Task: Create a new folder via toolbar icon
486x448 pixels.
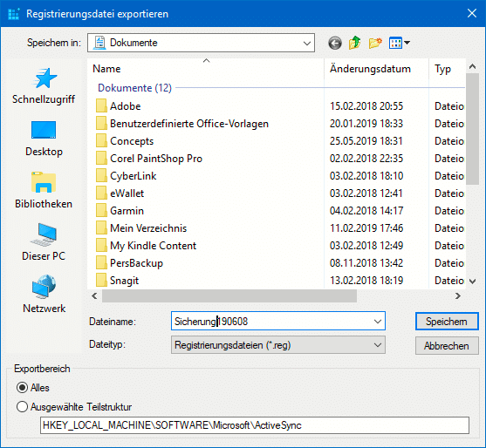Action: 375,43
